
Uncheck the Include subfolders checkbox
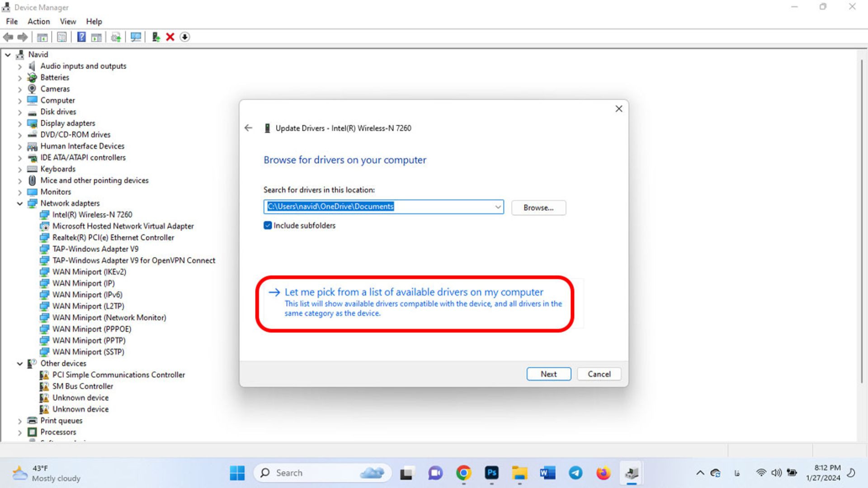click(x=268, y=225)
